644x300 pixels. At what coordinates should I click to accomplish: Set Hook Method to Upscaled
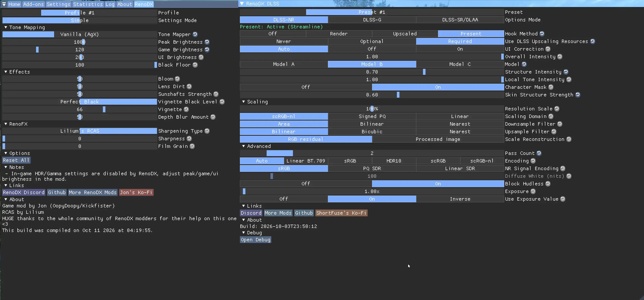tap(405, 34)
